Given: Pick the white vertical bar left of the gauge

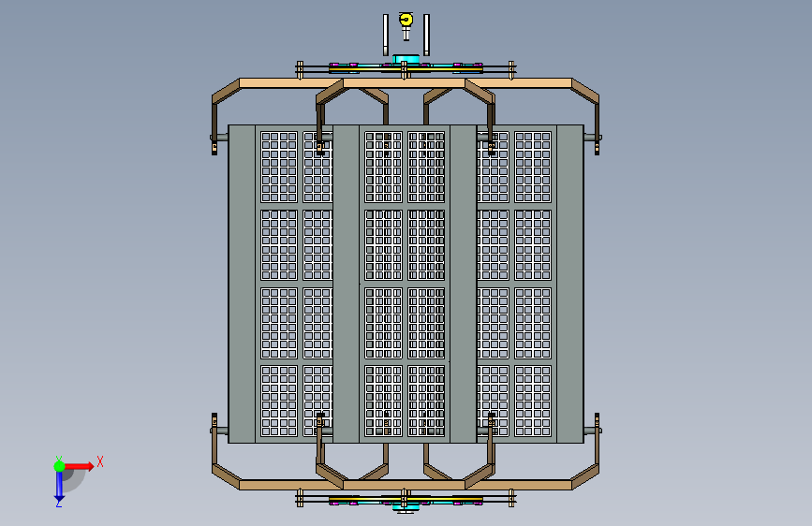Looking at the screenshot, I should click(386, 35).
